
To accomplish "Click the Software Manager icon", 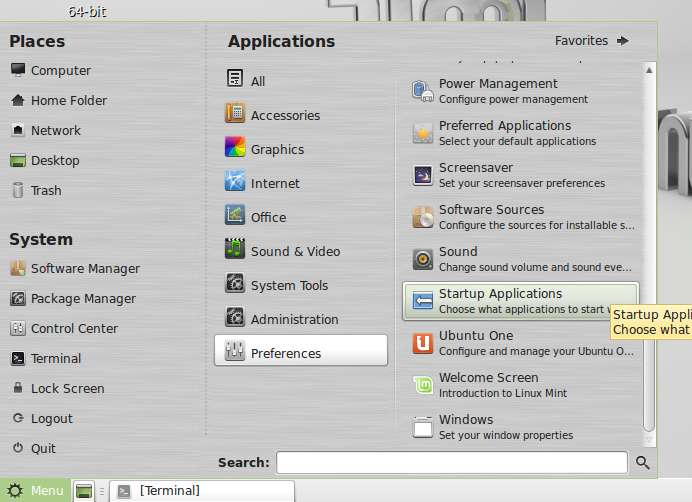I will (18, 268).
